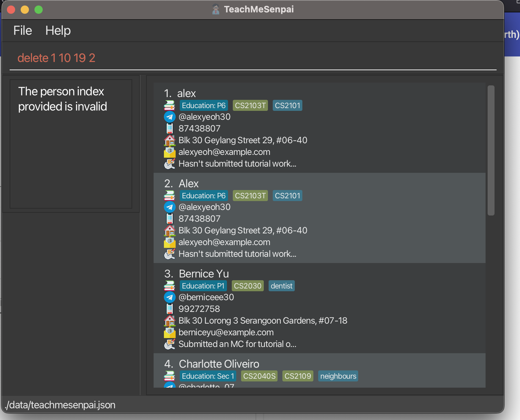Viewport: 520px width, 420px height.
Task: Click @alexyeoh30 handle on card 1
Action: (x=205, y=117)
